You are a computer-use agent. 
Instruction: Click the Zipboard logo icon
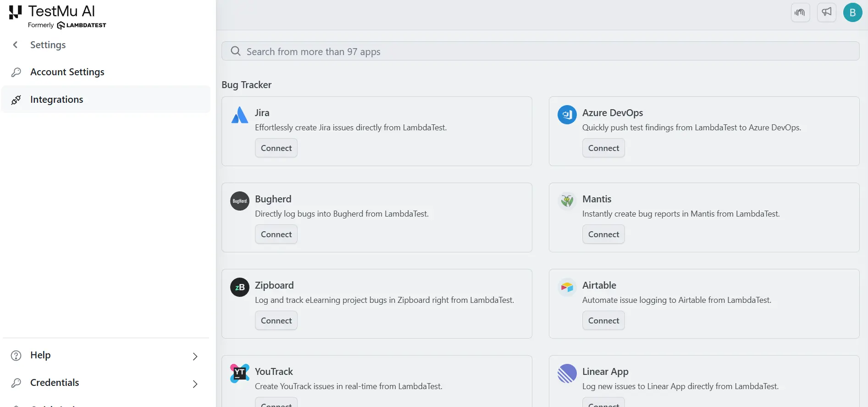pyautogui.click(x=240, y=287)
